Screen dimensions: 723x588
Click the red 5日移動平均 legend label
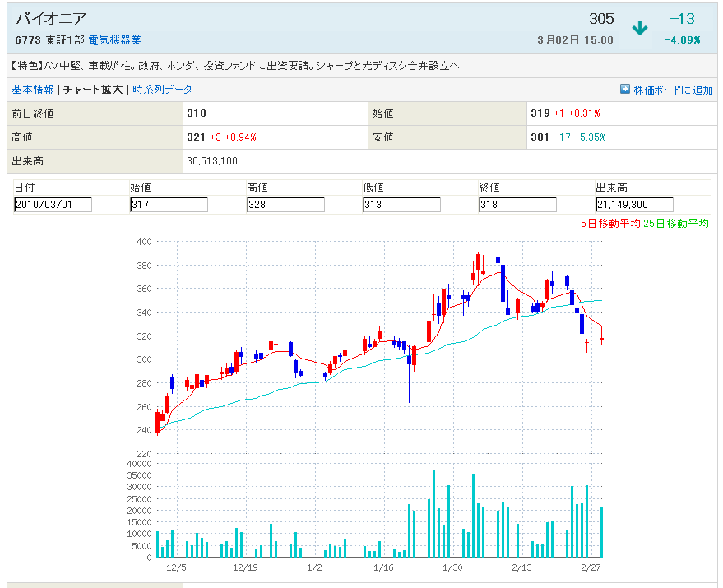(x=609, y=224)
